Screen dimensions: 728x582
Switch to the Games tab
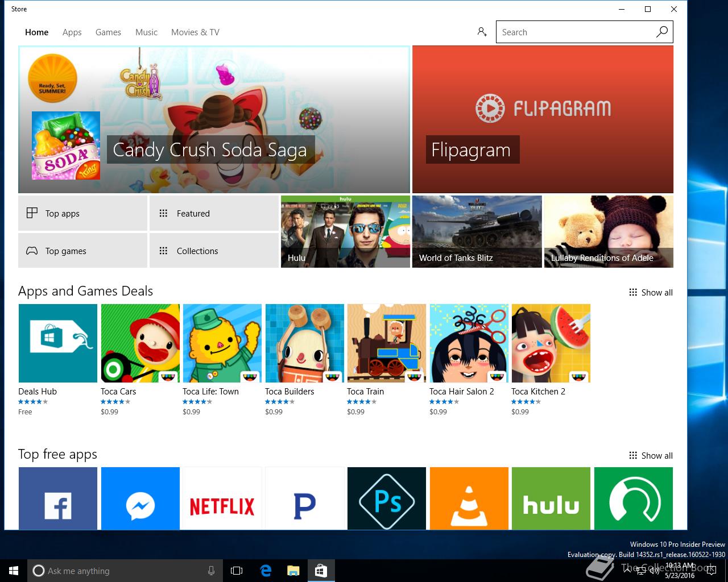point(108,32)
